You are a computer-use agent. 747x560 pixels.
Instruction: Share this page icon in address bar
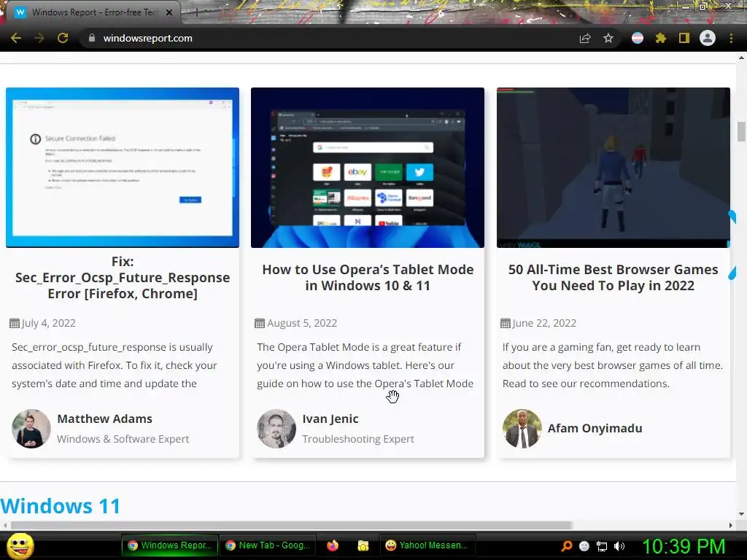point(585,38)
